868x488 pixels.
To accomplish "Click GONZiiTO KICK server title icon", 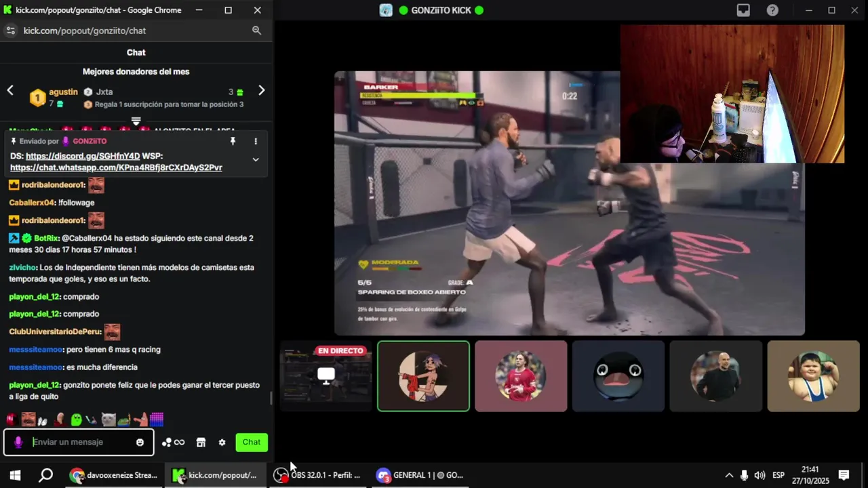I will pyautogui.click(x=386, y=10).
